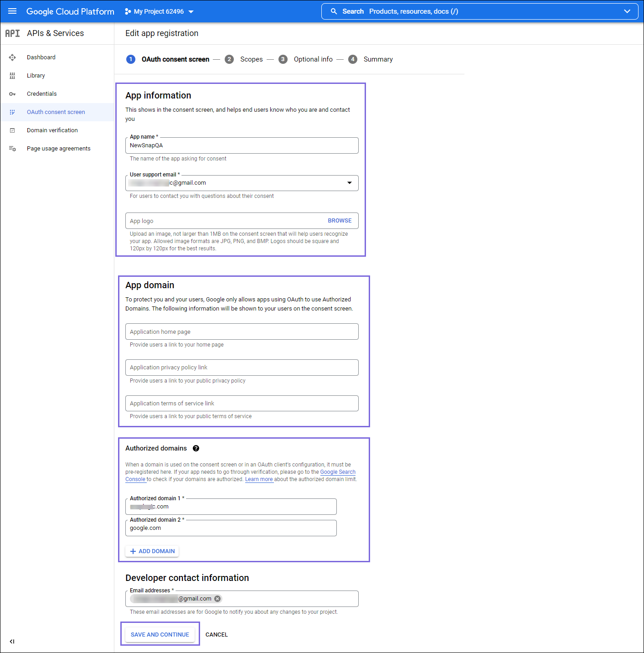Remove the developer email chip

coord(217,599)
